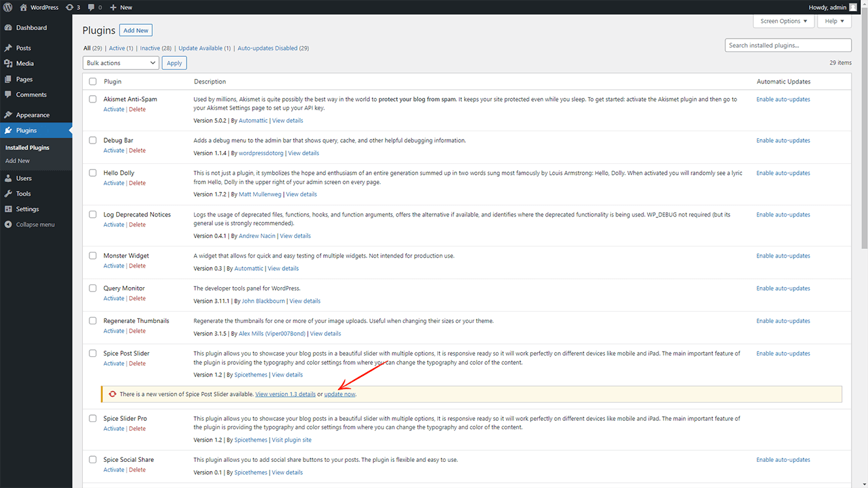This screenshot has height=488, width=868.
Task: Open the Bulk actions dropdown
Action: 121,63
